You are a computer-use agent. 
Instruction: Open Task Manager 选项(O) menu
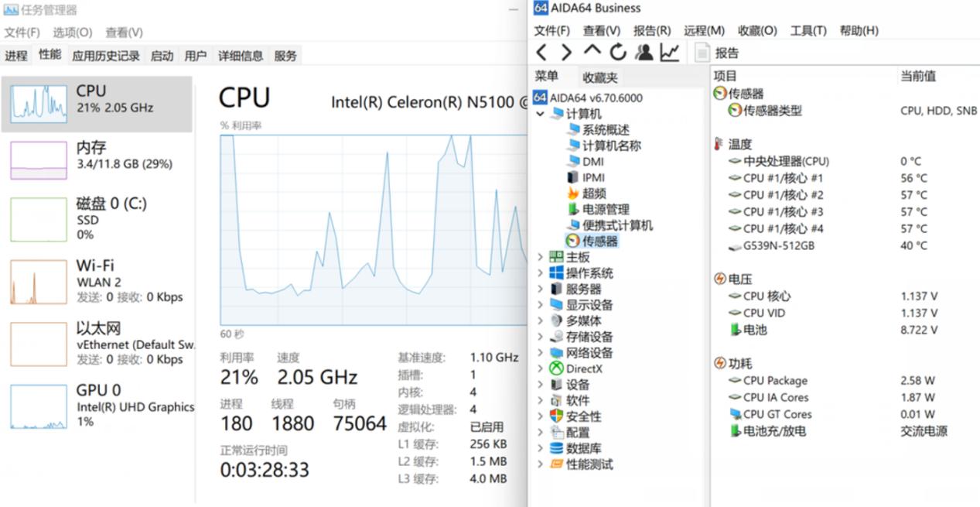pyautogui.click(x=72, y=33)
